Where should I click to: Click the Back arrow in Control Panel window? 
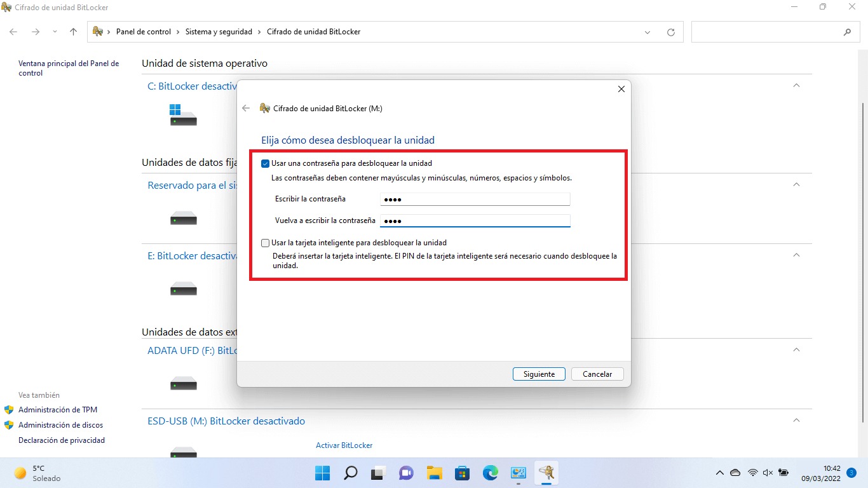click(x=13, y=32)
